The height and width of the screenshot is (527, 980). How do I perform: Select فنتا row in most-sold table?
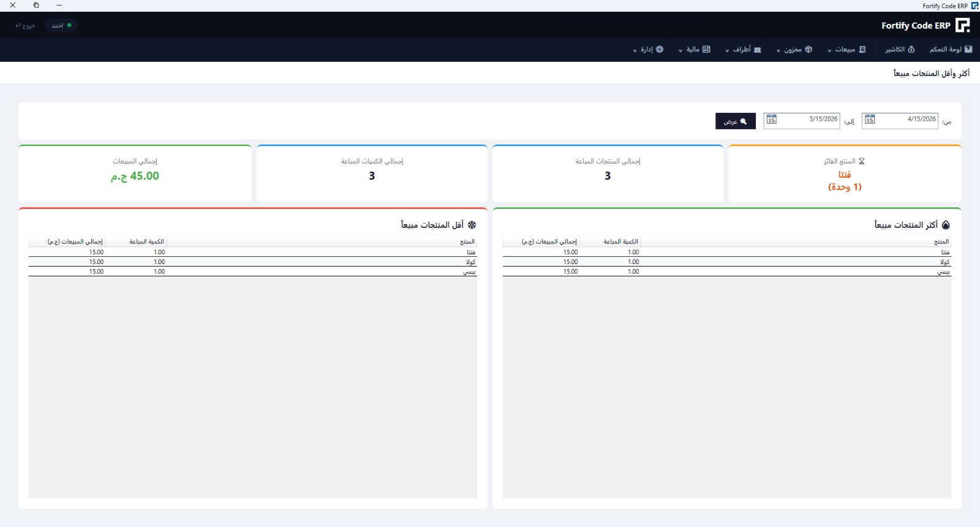727,252
